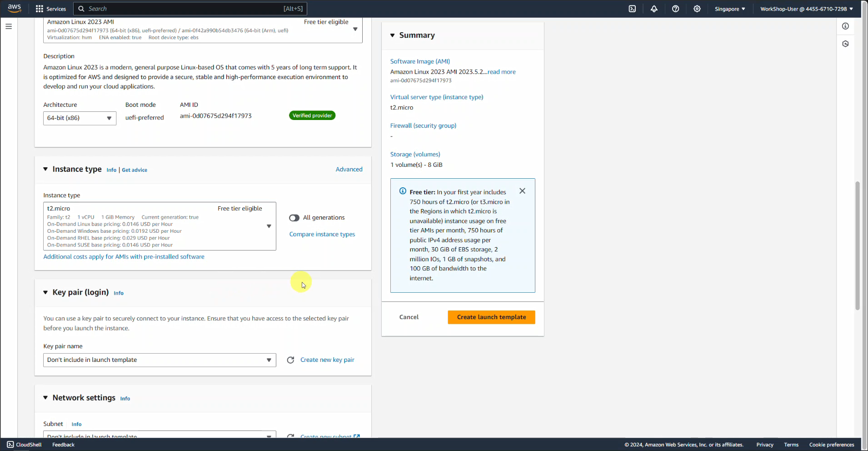Dismiss the Free tier info box
Viewport: 868px width, 451px height.
(522, 191)
